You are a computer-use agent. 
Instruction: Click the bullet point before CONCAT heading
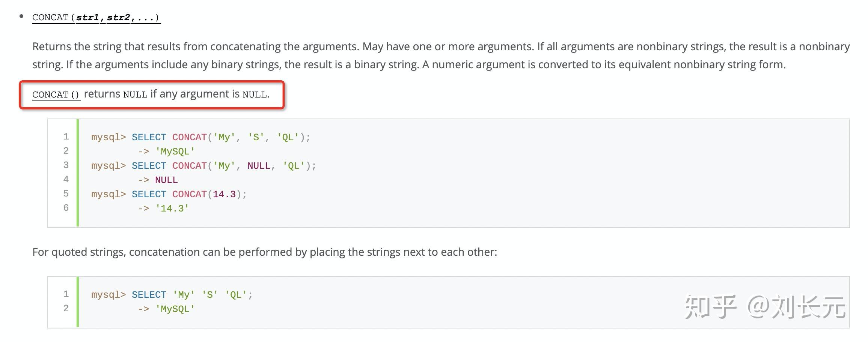21,16
